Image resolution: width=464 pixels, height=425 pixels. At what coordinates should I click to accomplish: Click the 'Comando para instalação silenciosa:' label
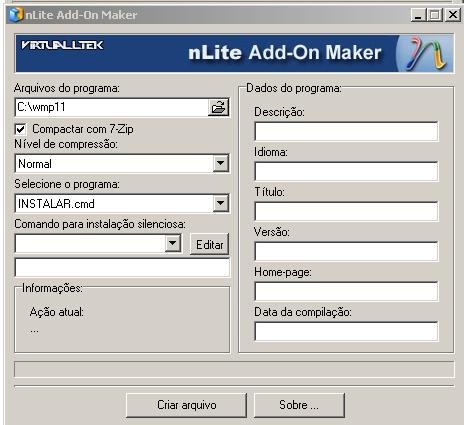tap(100, 224)
